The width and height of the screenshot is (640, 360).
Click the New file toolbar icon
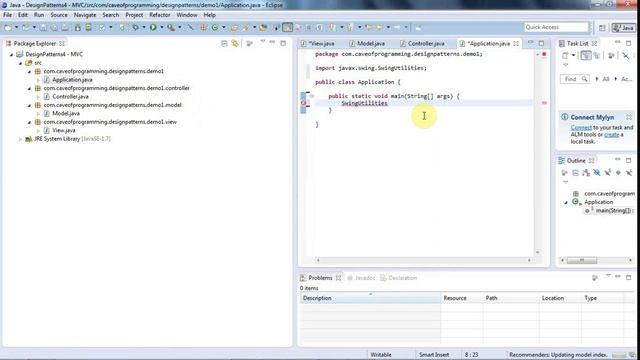click(8, 27)
